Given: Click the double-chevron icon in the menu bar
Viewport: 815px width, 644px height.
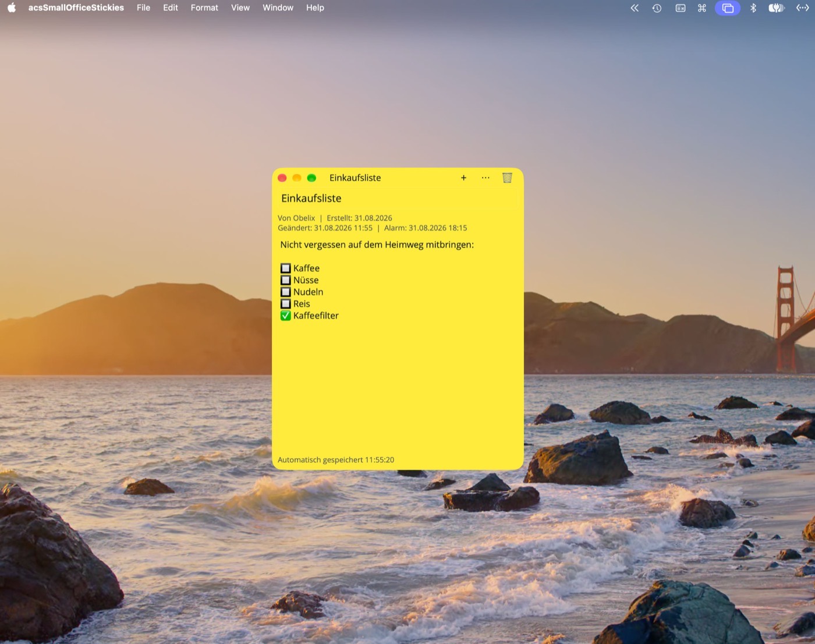Looking at the screenshot, I should [635, 8].
